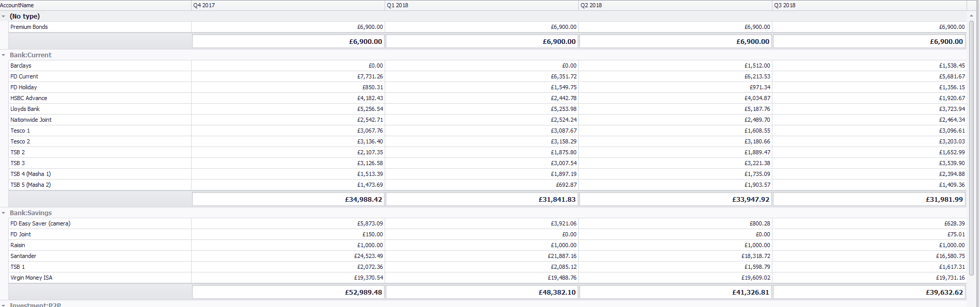This screenshot has height=307, width=980.
Task: Click Bank:Savings Q3 2018 total £39,632.62
Action: point(944,292)
